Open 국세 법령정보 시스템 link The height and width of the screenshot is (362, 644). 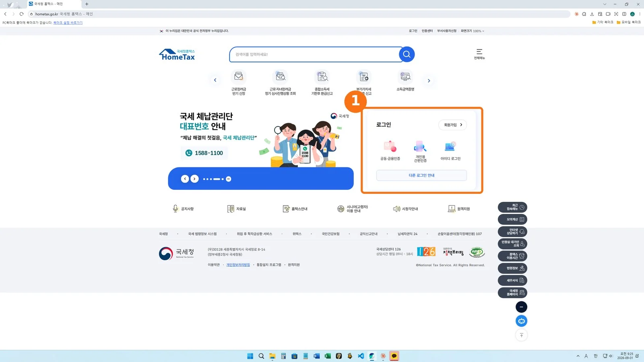pos(202,234)
